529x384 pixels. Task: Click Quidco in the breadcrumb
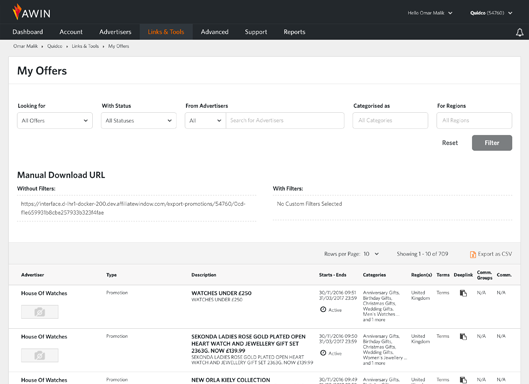click(x=55, y=46)
